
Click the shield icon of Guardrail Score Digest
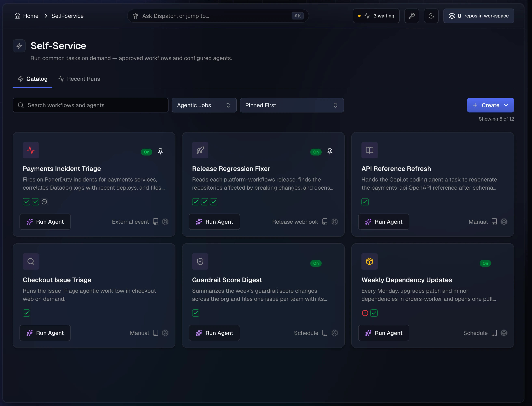coord(200,261)
